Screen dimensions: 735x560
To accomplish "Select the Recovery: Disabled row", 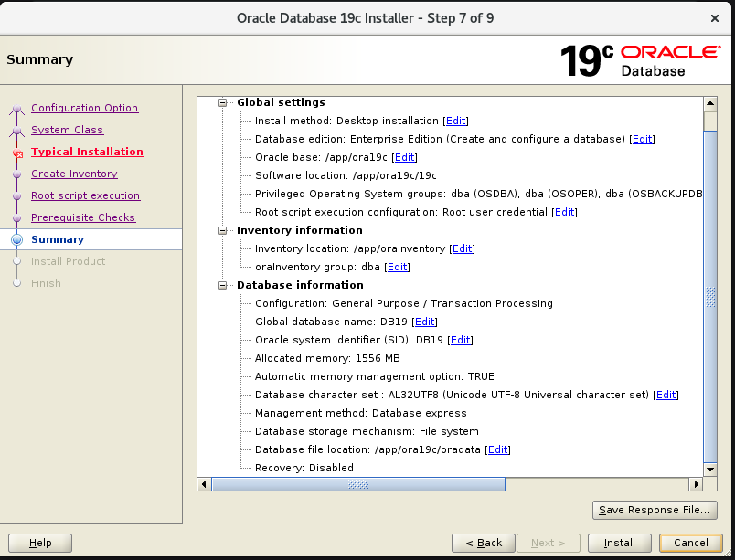I will [x=304, y=468].
